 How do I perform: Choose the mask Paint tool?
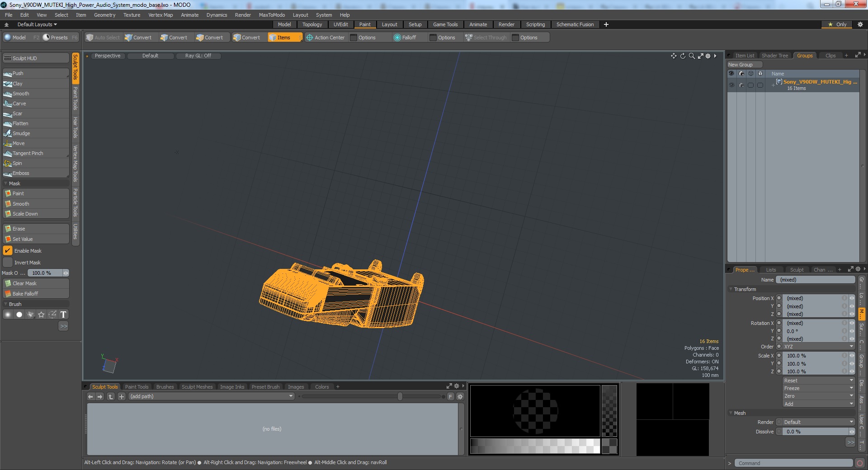point(35,193)
